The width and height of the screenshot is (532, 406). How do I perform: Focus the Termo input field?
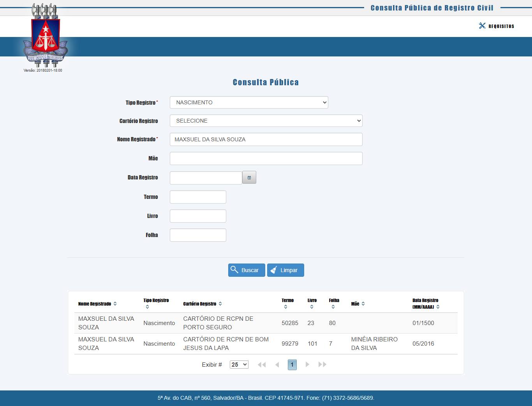point(198,197)
